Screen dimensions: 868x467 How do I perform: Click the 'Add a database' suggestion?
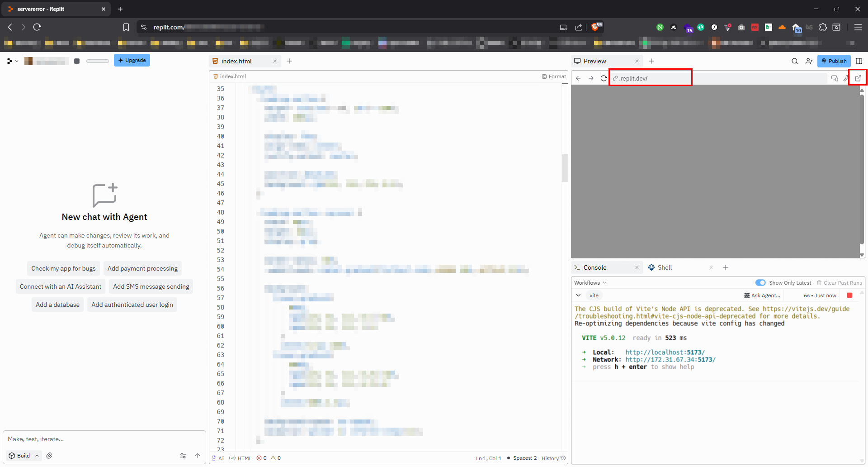57,305
